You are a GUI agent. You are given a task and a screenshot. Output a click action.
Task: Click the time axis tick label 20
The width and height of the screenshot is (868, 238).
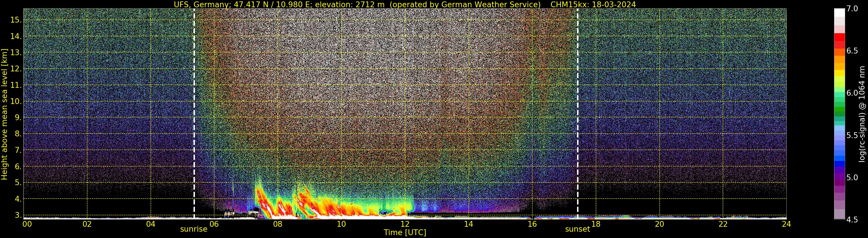pos(659,224)
